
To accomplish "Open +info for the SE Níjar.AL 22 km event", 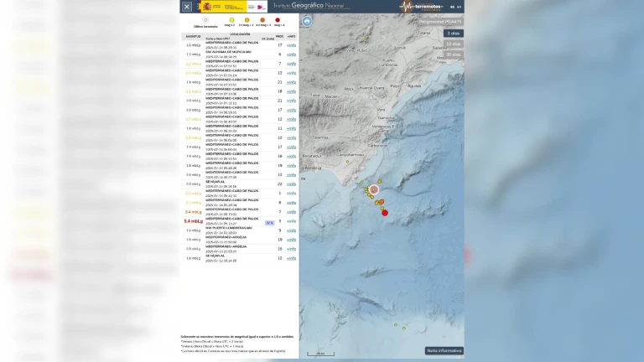I will click(291, 184).
